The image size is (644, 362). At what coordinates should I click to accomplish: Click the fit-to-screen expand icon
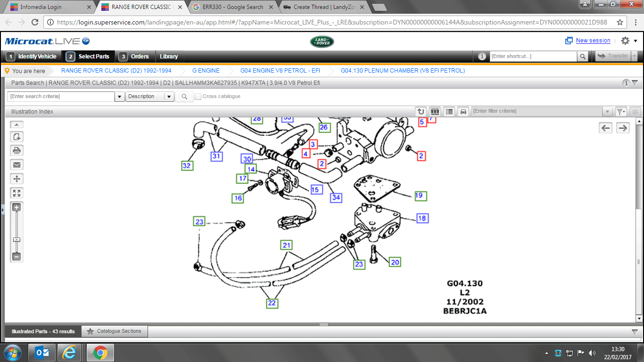(17, 193)
